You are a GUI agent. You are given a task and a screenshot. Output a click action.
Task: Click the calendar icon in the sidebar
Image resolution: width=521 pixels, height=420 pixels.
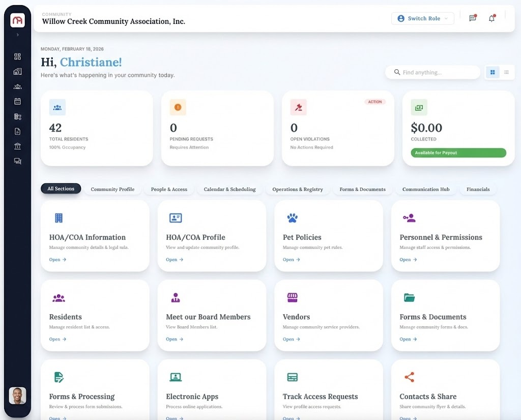(18, 101)
